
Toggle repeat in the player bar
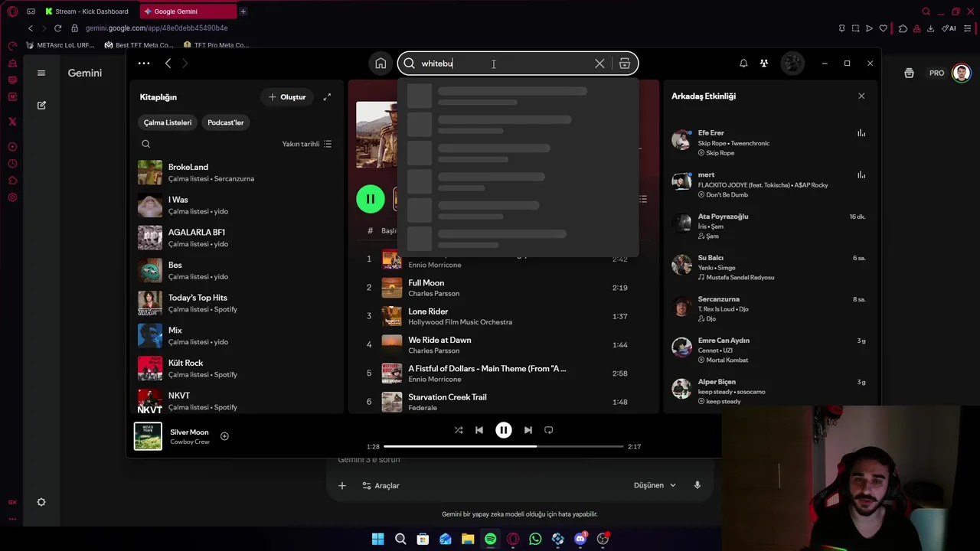coord(549,430)
